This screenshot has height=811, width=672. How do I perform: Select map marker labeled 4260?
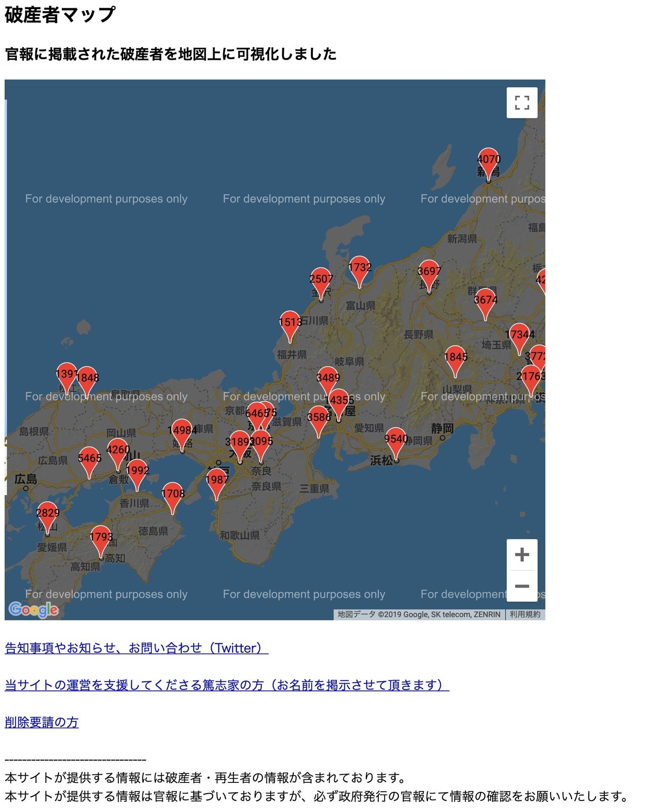pyautogui.click(x=118, y=454)
